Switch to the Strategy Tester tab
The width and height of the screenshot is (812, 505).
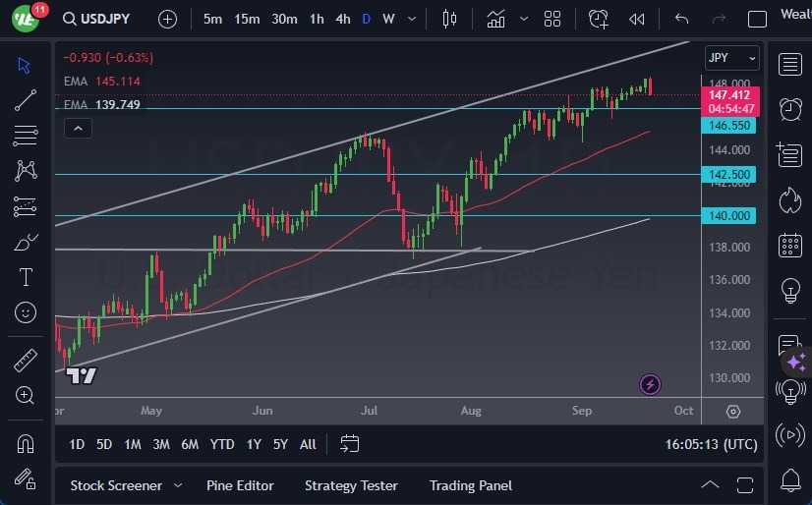(351, 485)
